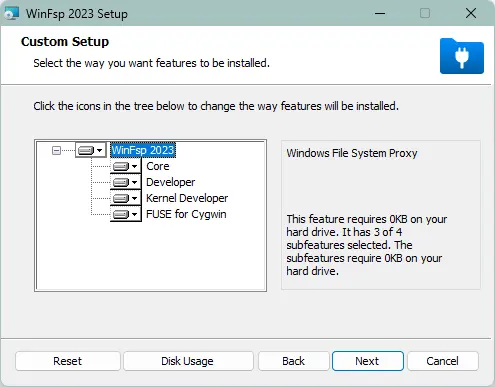
Task: Select the WinFsp 2023 tree label
Action: pyautogui.click(x=143, y=150)
